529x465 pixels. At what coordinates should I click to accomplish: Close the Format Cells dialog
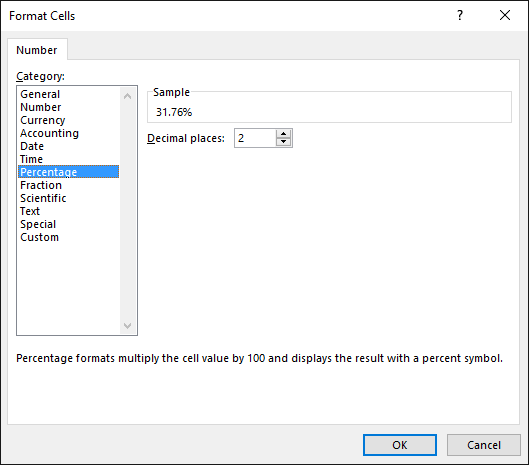[x=505, y=15]
